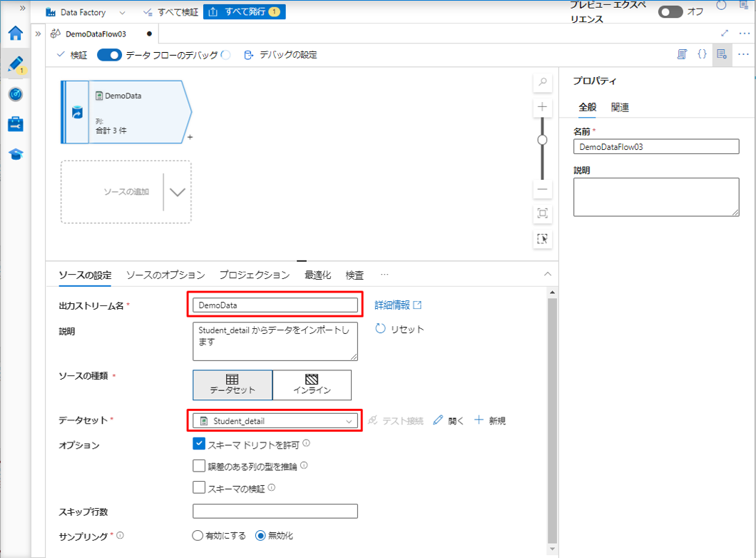Click the zoom-to-fit canvas icon
Image resolution: width=756 pixels, height=558 pixels.
tap(543, 213)
